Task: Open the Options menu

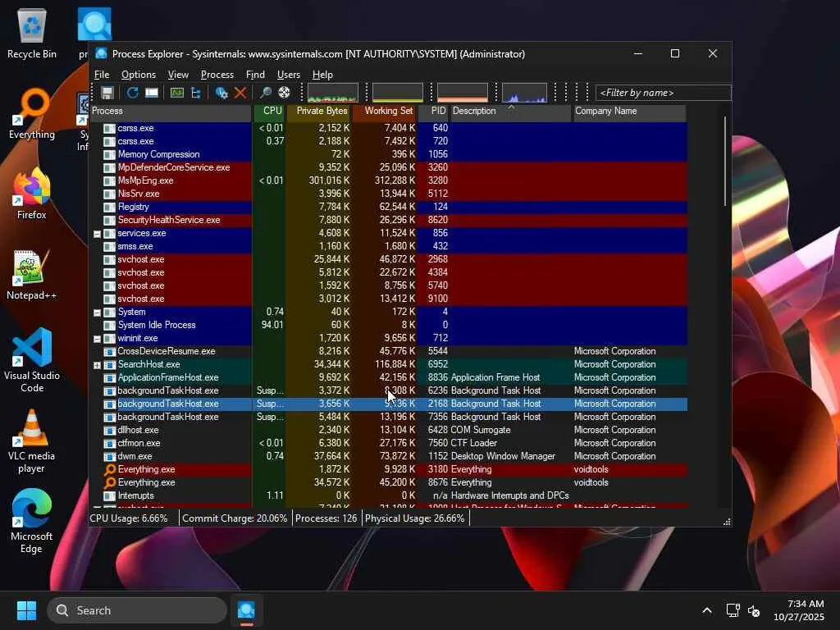Action: (x=138, y=75)
